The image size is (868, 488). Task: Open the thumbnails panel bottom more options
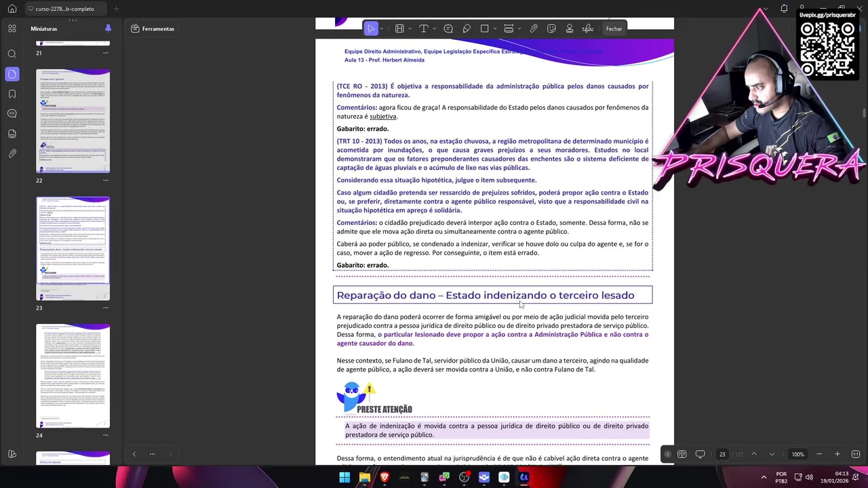(152, 454)
